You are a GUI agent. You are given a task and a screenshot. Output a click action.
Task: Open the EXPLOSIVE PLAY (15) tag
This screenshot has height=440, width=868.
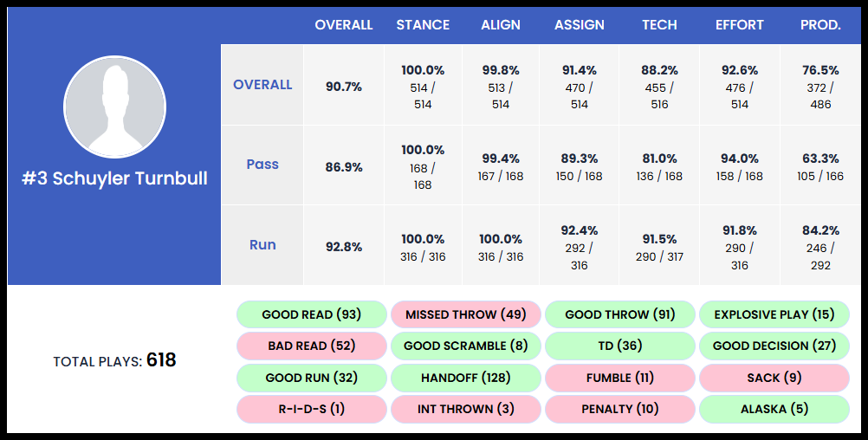click(774, 314)
